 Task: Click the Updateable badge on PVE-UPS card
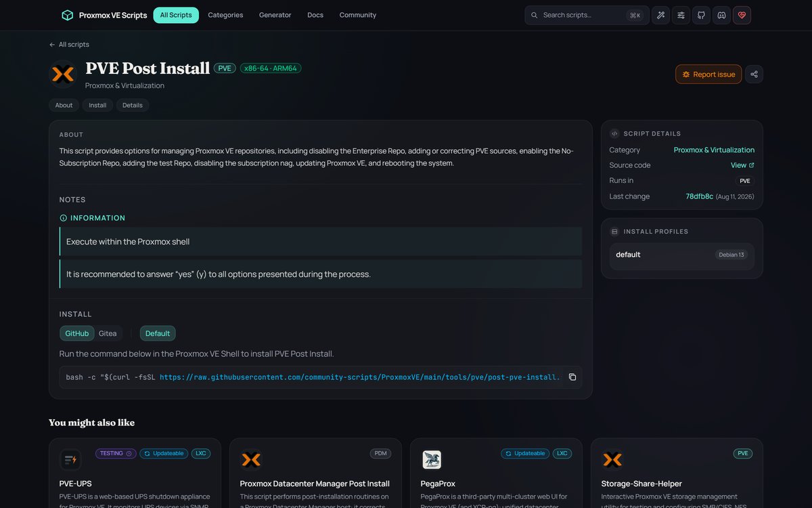[x=164, y=453]
